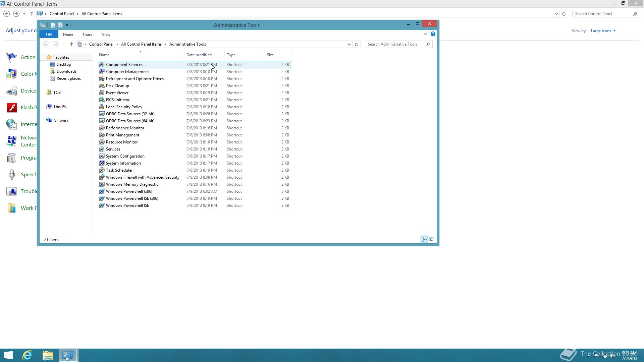Open the recent locations dropdown arrow
Image resolution: width=644 pixels, height=362 pixels.
(63, 44)
